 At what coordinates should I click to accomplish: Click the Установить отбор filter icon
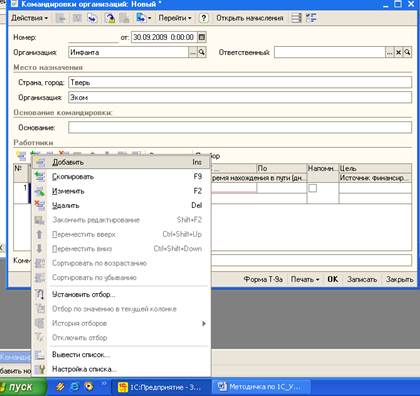[40, 295]
